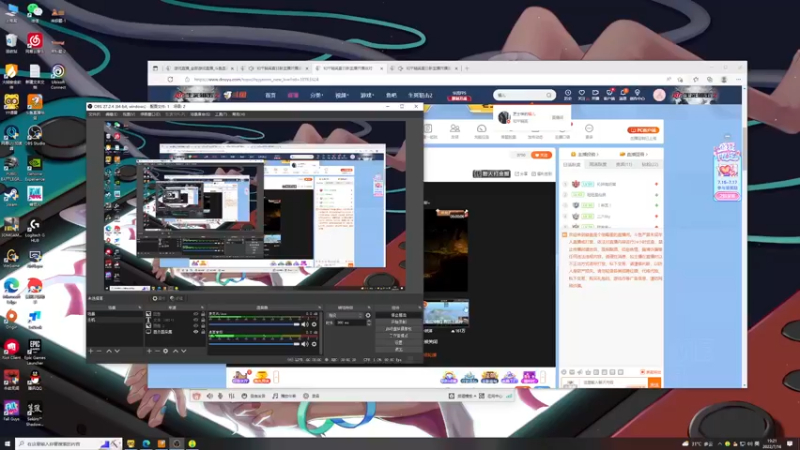Image resolution: width=800 pixels, height=450 pixels.
Task: Open WeChat desktop shortcut
Action: pyautogui.click(x=34, y=11)
